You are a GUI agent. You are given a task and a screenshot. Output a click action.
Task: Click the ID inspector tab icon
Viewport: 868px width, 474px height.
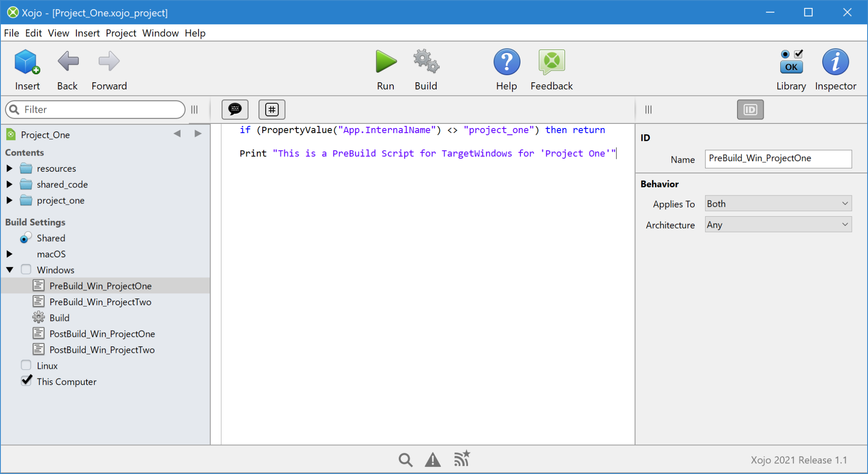750,110
